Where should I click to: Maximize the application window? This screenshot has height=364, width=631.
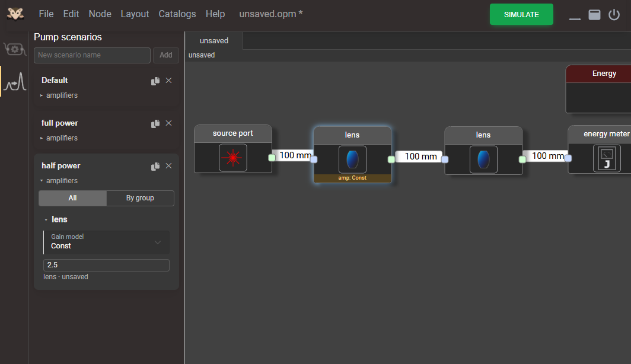pyautogui.click(x=594, y=14)
